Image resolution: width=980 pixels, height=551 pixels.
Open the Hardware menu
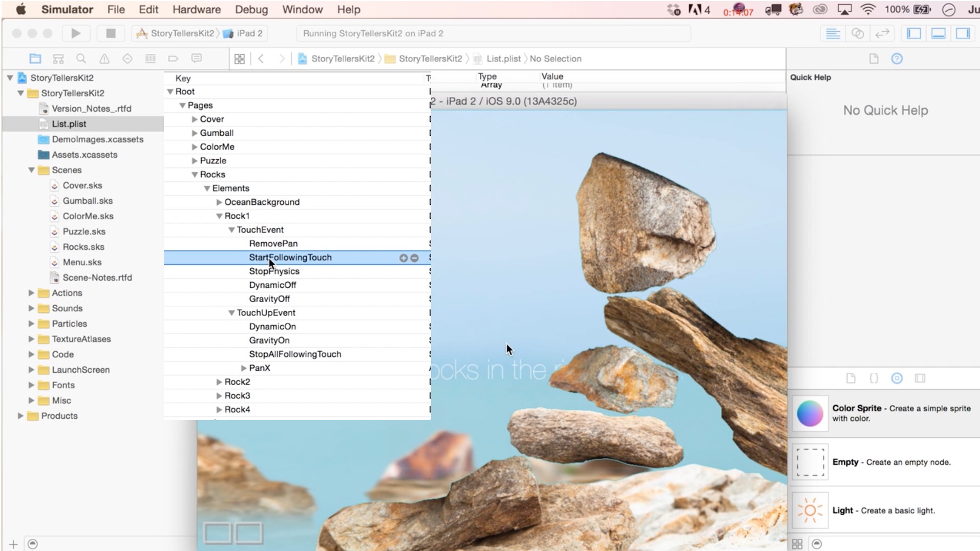click(196, 9)
